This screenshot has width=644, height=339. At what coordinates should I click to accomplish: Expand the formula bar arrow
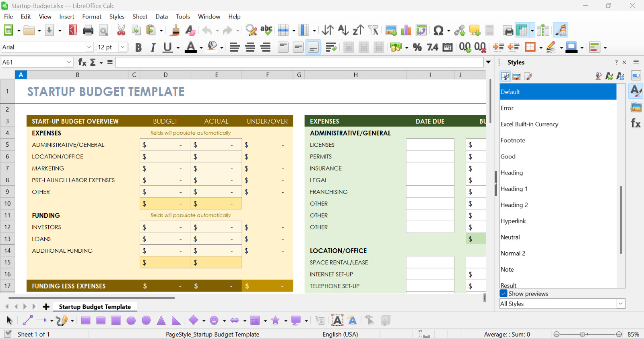(x=489, y=62)
